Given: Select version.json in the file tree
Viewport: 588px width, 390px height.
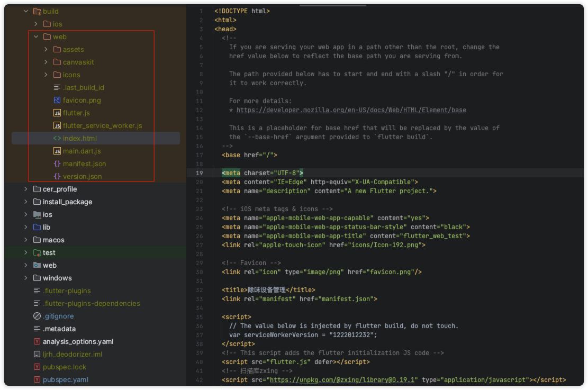Looking at the screenshot, I should tap(82, 176).
